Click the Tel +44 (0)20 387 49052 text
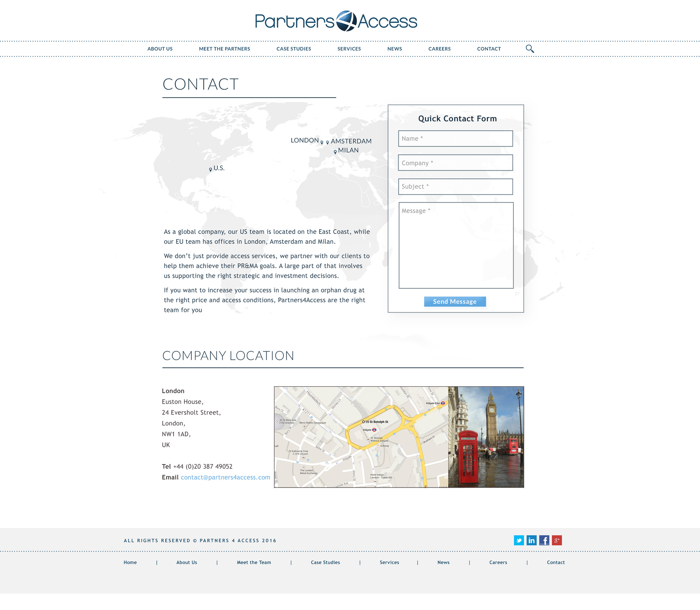Image resolution: width=700 pixels, height=610 pixels. (197, 466)
